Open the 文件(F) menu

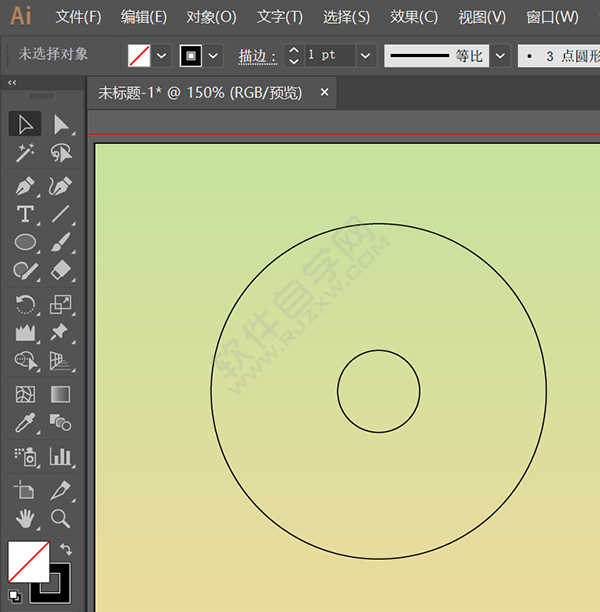click(78, 17)
